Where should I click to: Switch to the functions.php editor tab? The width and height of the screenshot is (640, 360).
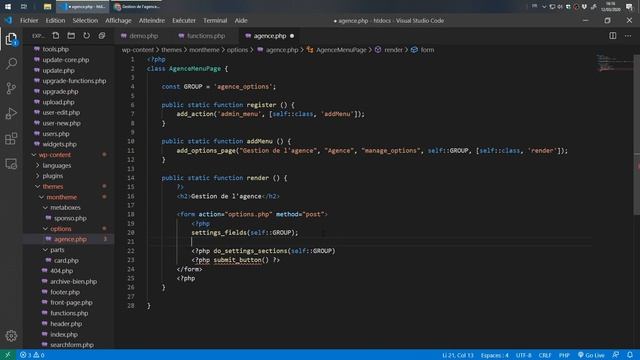pyautogui.click(x=202, y=36)
